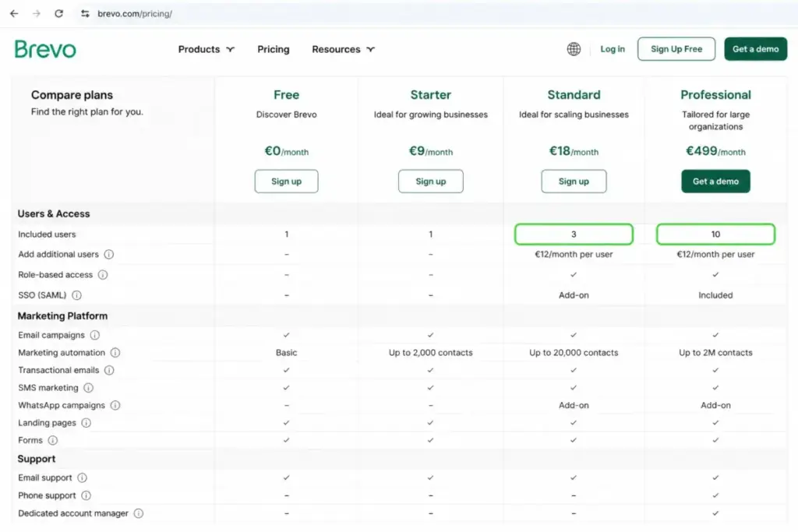Click Sign Up Free in the header
The image size is (798, 532).
coord(676,49)
